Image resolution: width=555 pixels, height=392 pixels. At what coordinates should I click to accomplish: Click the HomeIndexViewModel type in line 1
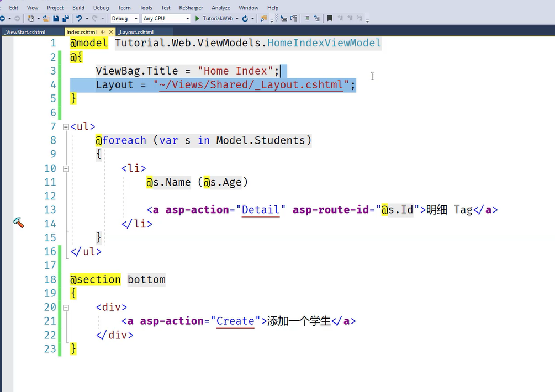click(324, 43)
